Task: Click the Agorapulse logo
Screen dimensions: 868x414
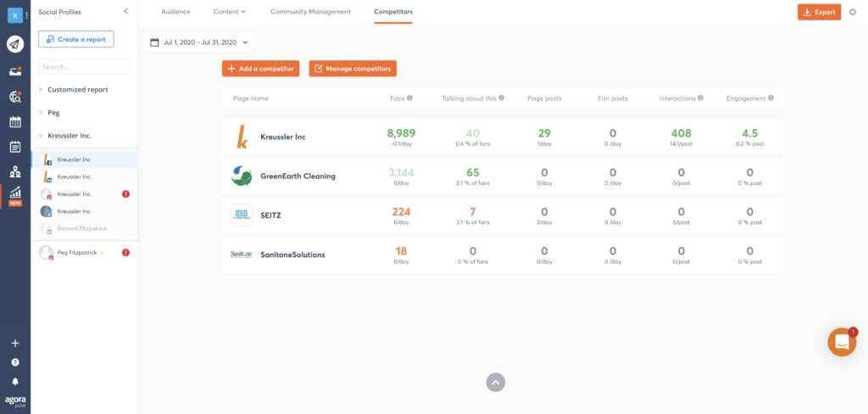Action: (15, 400)
